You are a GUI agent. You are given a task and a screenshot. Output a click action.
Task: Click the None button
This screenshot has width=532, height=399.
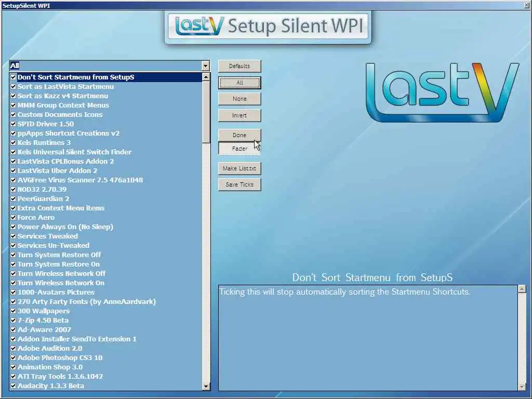click(240, 99)
